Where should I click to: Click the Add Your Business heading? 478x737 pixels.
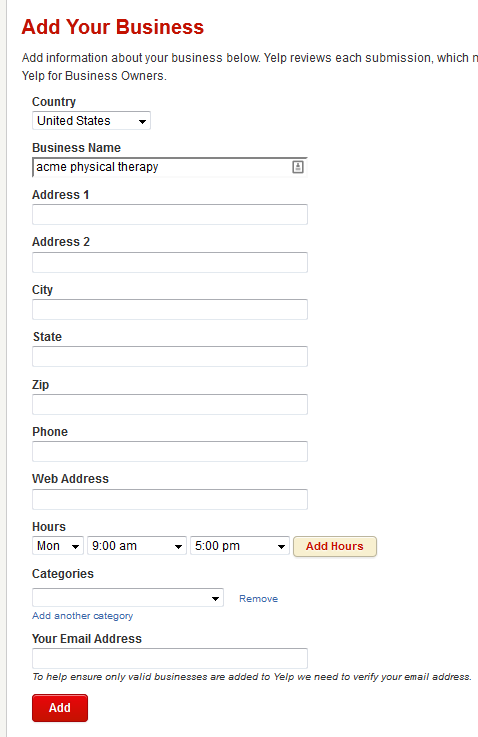point(113,27)
